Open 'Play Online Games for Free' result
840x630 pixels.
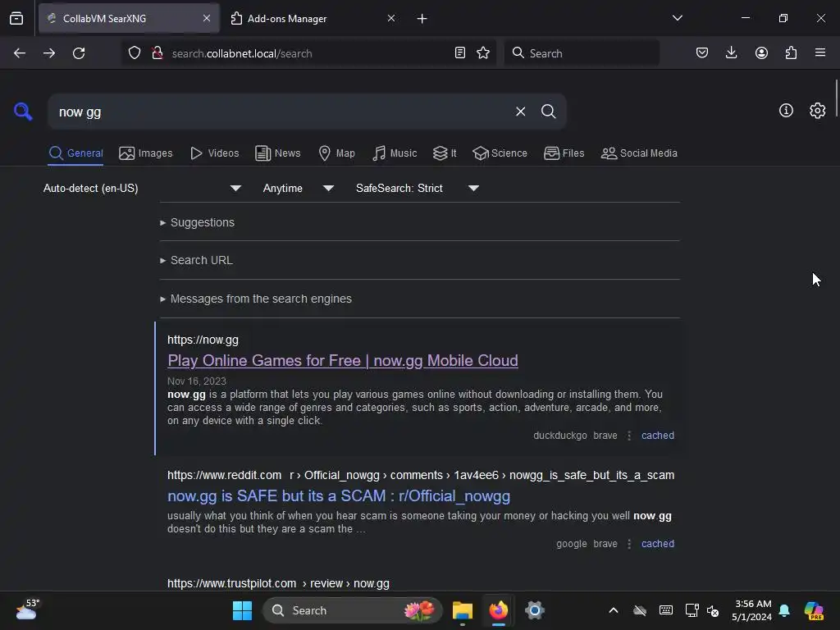click(x=343, y=361)
